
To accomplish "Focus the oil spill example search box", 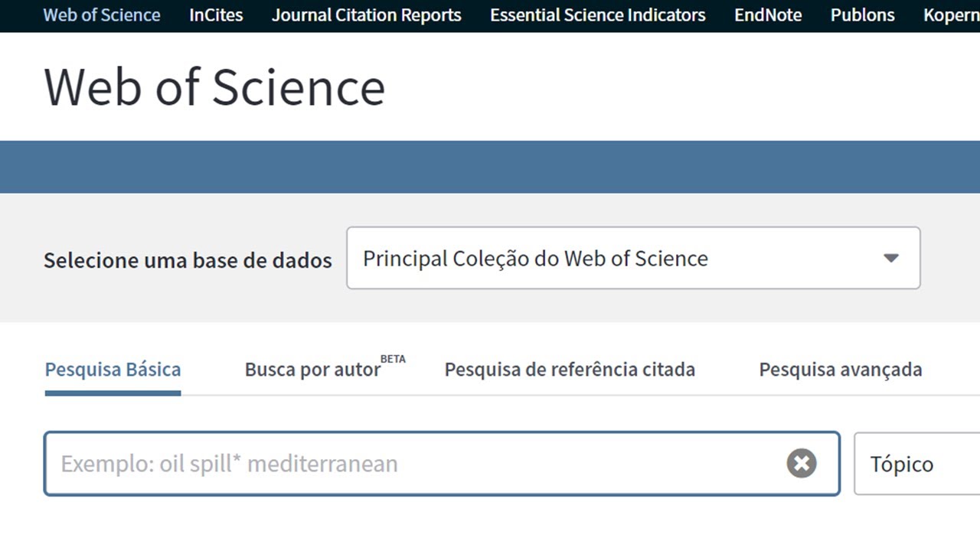I will (413, 464).
